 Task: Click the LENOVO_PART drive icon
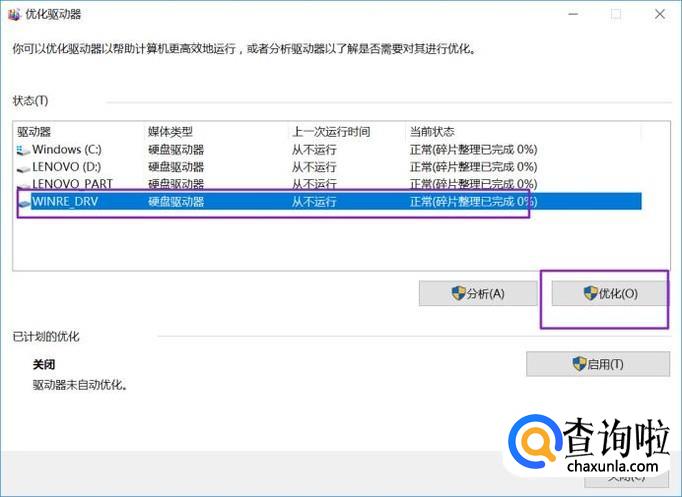point(23,185)
